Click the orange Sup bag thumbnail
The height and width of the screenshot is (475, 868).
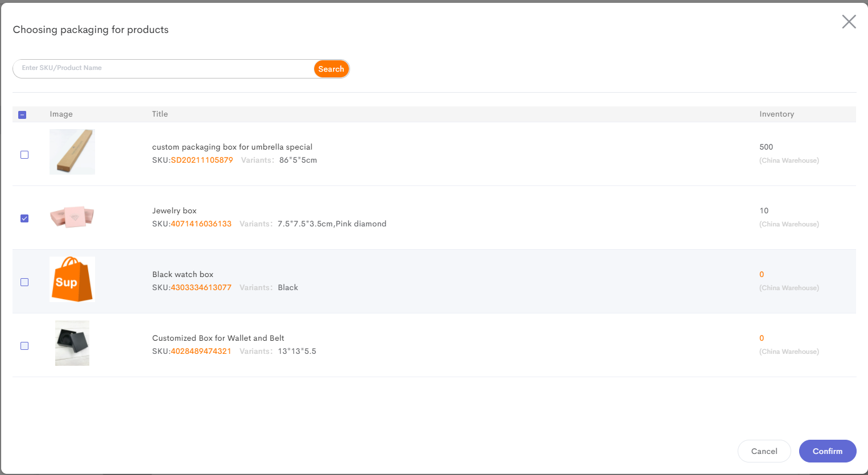pyautogui.click(x=72, y=279)
